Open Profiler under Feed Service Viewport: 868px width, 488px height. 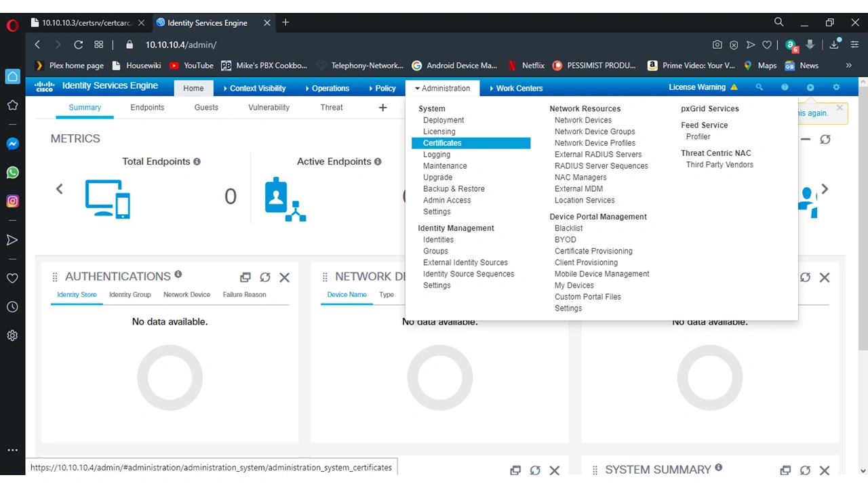pos(698,136)
